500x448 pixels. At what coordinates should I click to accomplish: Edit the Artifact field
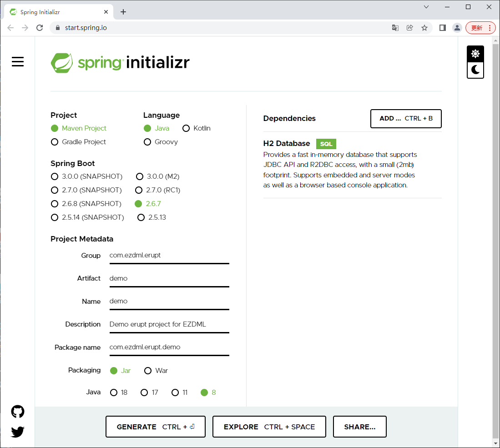pyautogui.click(x=169, y=278)
